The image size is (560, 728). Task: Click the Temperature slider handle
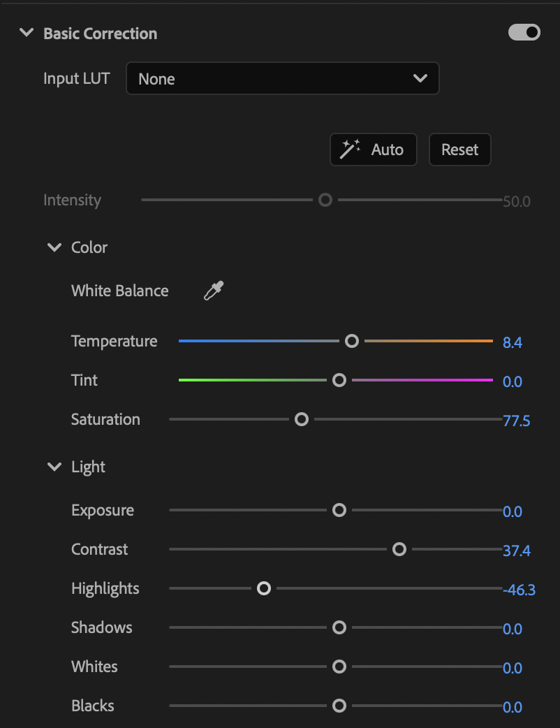click(352, 341)
